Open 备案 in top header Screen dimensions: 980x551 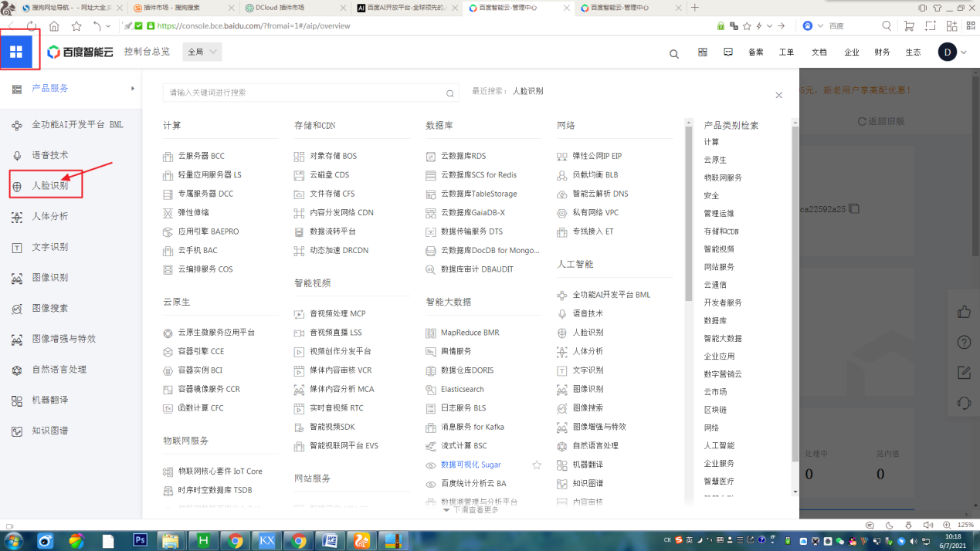coord(755,52)
